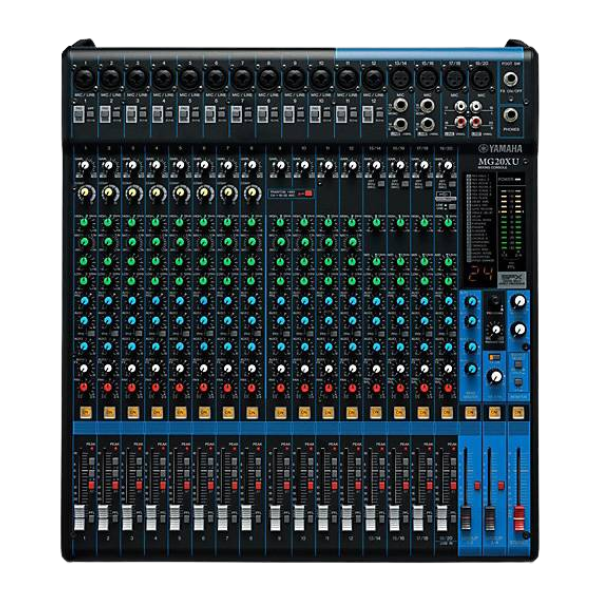Viewport: 600px width, 600px height.
Task: Click the FX program number display showing 24
Action: pos(481,274)
